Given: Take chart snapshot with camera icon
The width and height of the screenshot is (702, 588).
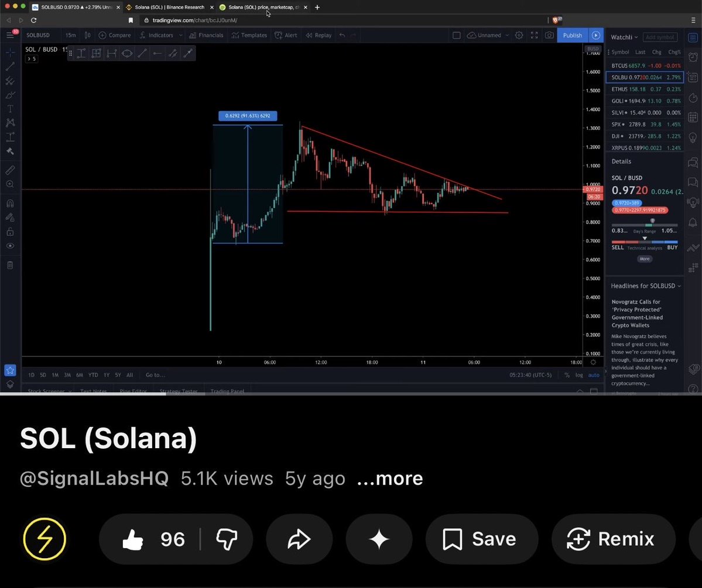Looking at the screenshot, I should pyautogui.click(x=549, y=35).
